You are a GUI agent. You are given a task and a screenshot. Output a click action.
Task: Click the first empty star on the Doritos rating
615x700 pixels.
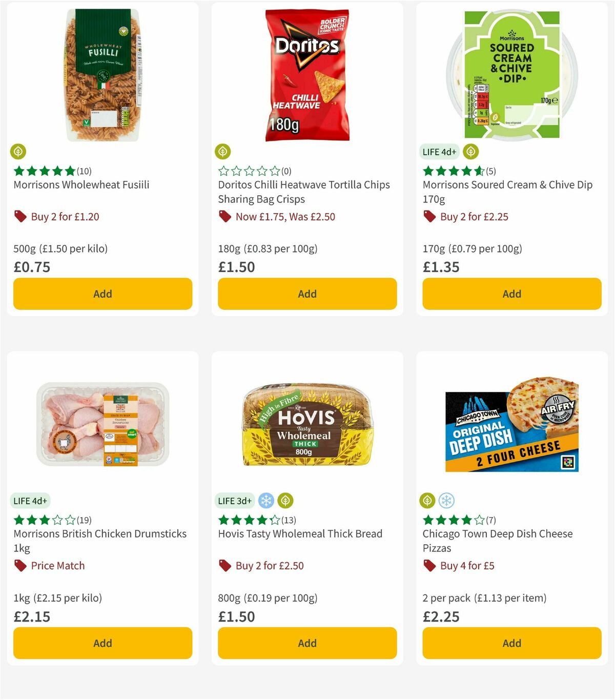coord(223,171)
